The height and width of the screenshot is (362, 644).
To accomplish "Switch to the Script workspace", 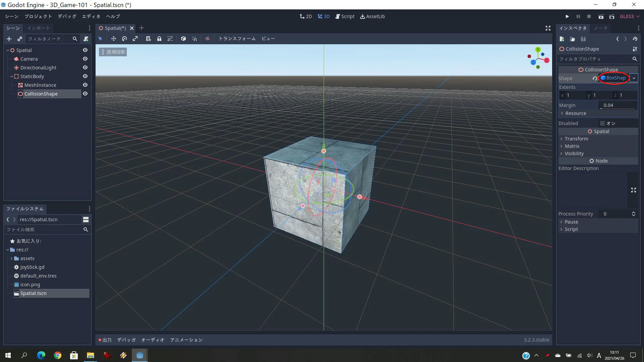I will tap(345, 16).
